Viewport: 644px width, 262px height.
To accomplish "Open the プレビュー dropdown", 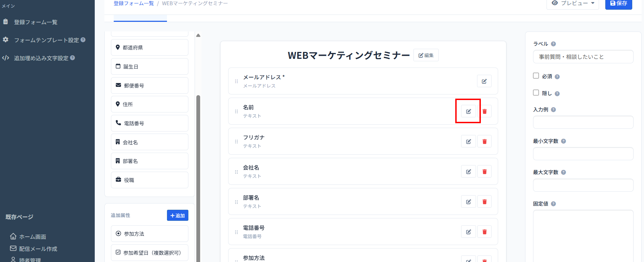I will pos(572,3).
